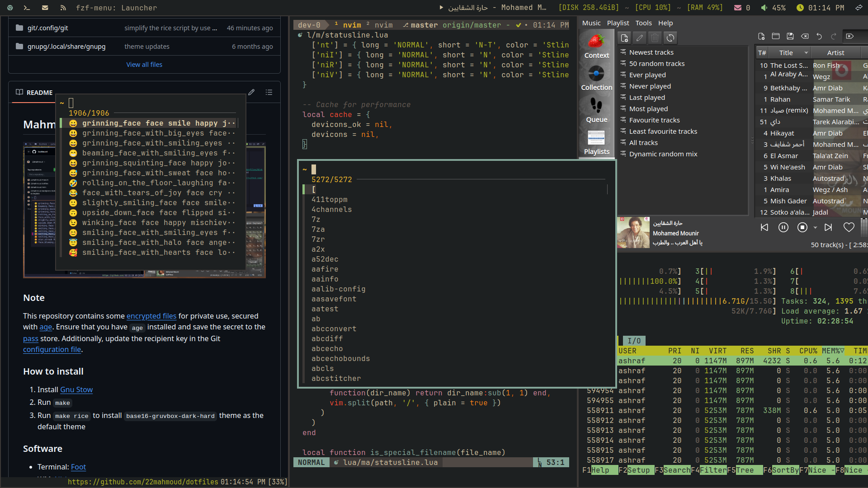Select the Never played smart playlist
This screenshot has width=868, height=488.
pyautogui.click(x=650, y=86)
